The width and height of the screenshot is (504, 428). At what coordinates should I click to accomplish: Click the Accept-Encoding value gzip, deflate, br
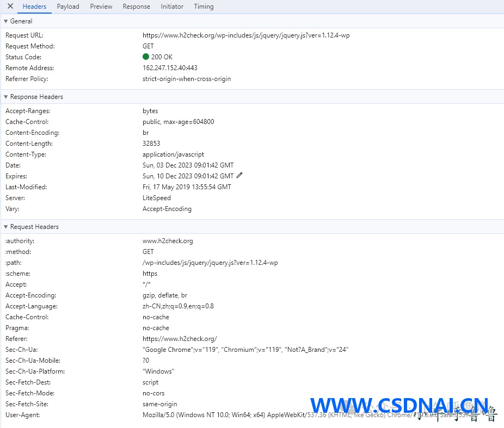[164, 295]
